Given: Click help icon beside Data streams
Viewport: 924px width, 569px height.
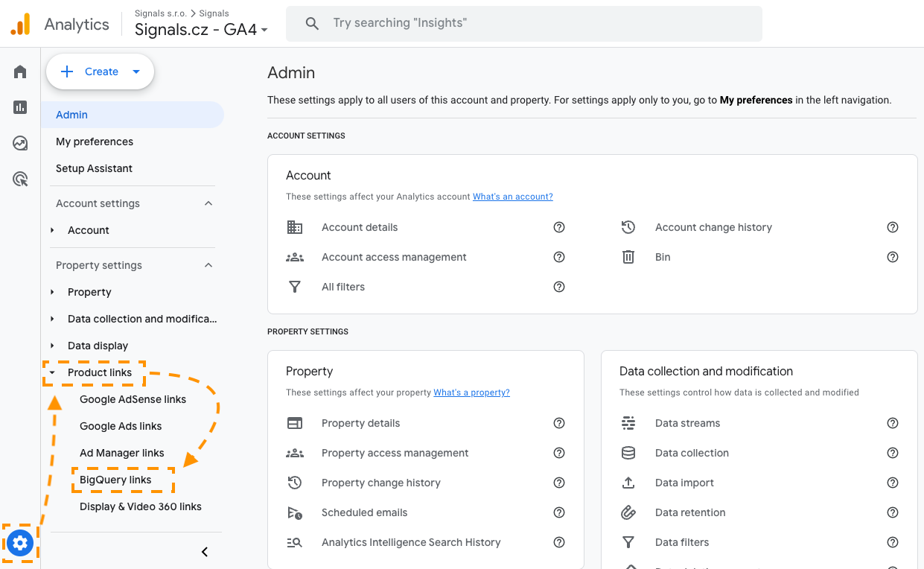Looking at the screenshot, I should [x=893, y=423].
